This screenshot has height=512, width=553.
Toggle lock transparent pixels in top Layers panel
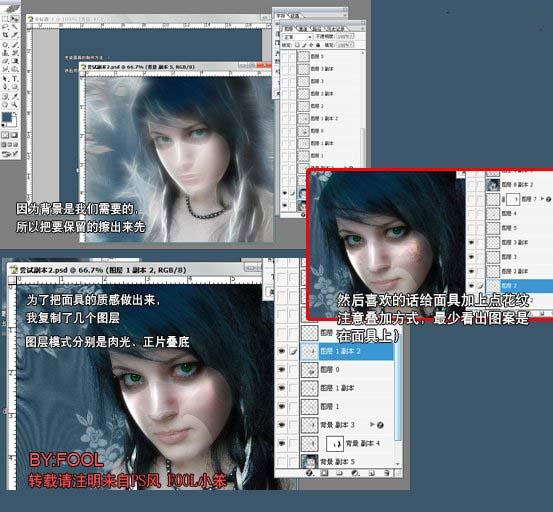pyautogui.click(x=297, y=45)
